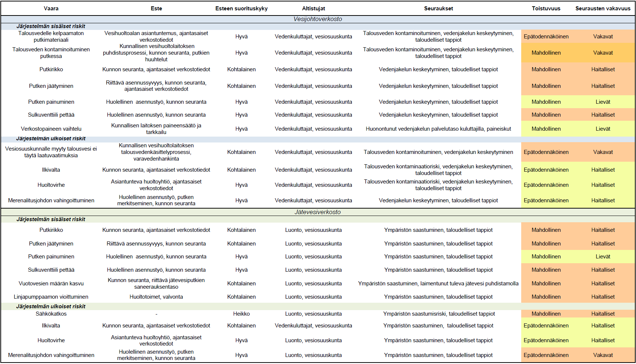The width and height of the screenshot is (636, 364).
Task: Select 'Luonto, vesiosuuskunta' in the Sähkökatkos row
Action: [x=313, y=314]
